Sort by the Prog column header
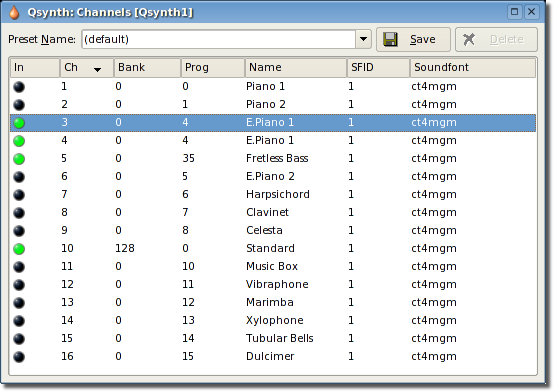This screenshot has height=392, width=554. pyautogui.click(x=213, y=68)
